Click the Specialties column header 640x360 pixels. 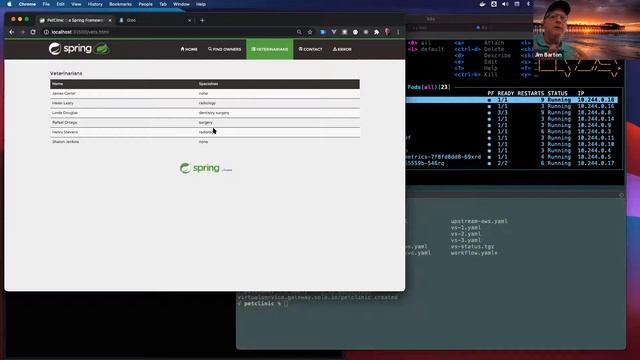208,84
